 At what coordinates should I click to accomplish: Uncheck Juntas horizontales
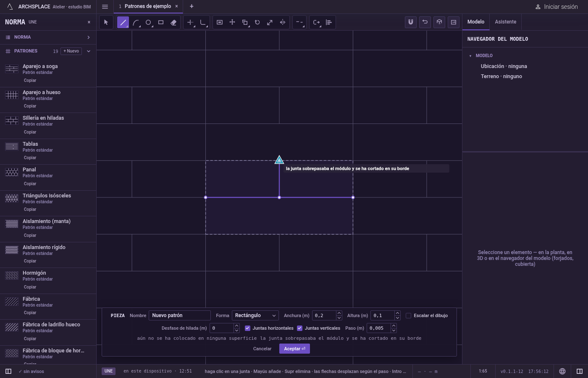click(247, 328)
